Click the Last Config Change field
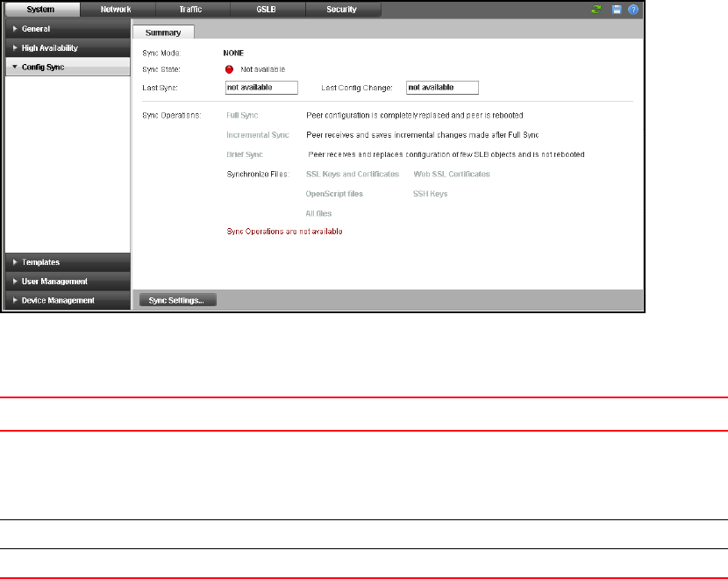Viewport: 728px width, 579px height. [442, 88]
